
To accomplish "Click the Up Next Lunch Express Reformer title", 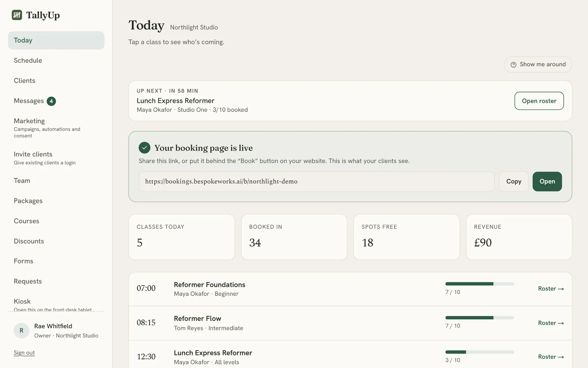I will click(175, 101).
